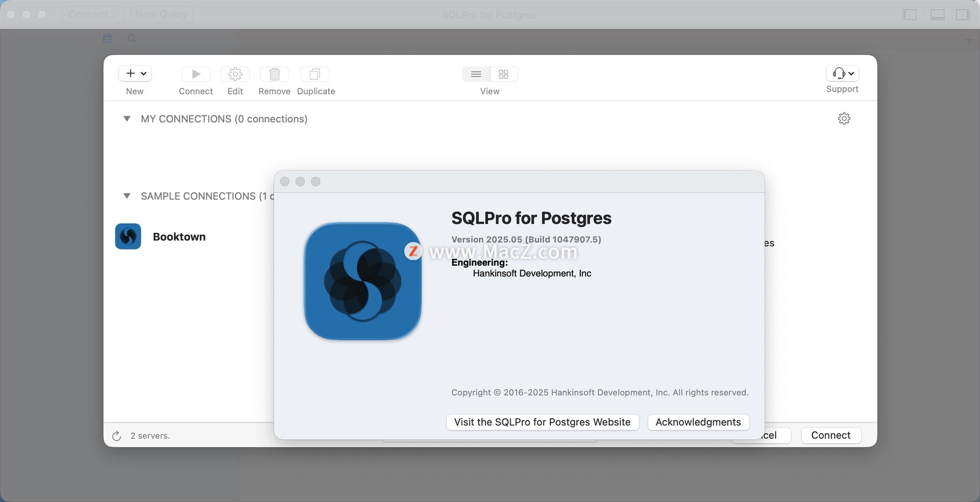
Task: Select the Booktown connection name
Action: click(179, 236)
